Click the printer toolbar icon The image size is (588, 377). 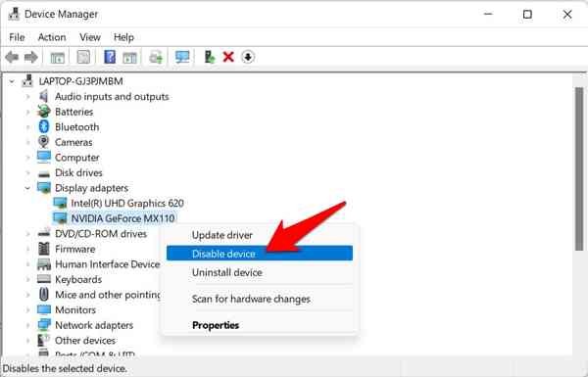(x=156, y=58)
